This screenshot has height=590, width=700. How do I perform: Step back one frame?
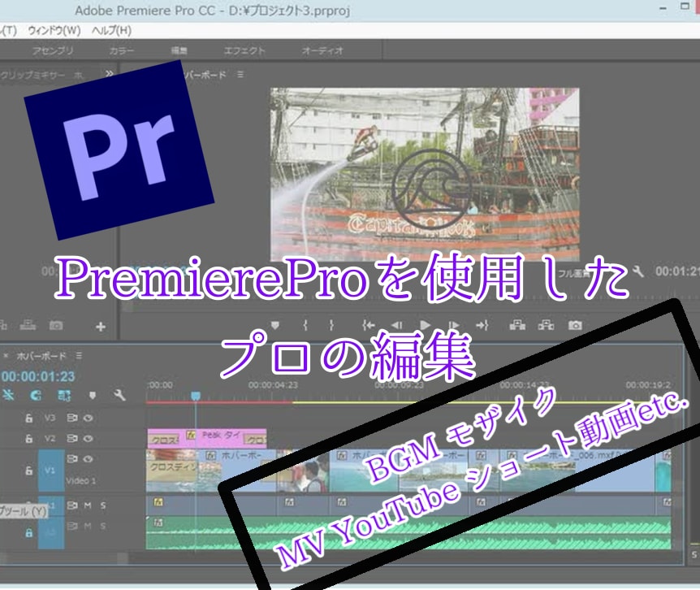coord(397,325)
